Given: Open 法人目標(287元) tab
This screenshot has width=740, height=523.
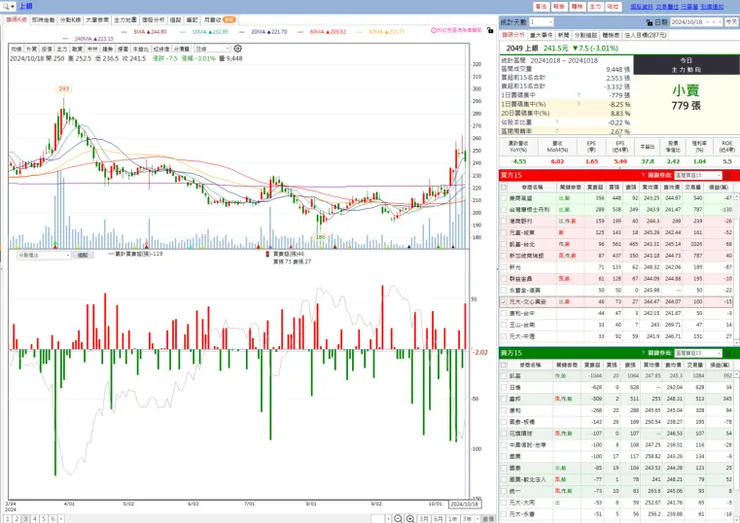Looking at the screenshot, I should point(646,35).
